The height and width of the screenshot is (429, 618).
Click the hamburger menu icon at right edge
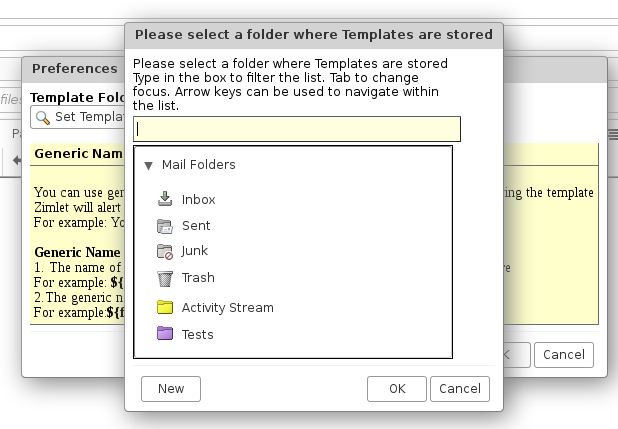coord(612,133)
